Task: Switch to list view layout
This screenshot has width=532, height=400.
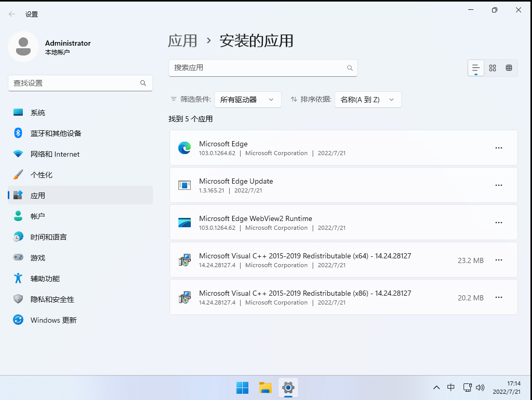Action: [x=475, y=68]
